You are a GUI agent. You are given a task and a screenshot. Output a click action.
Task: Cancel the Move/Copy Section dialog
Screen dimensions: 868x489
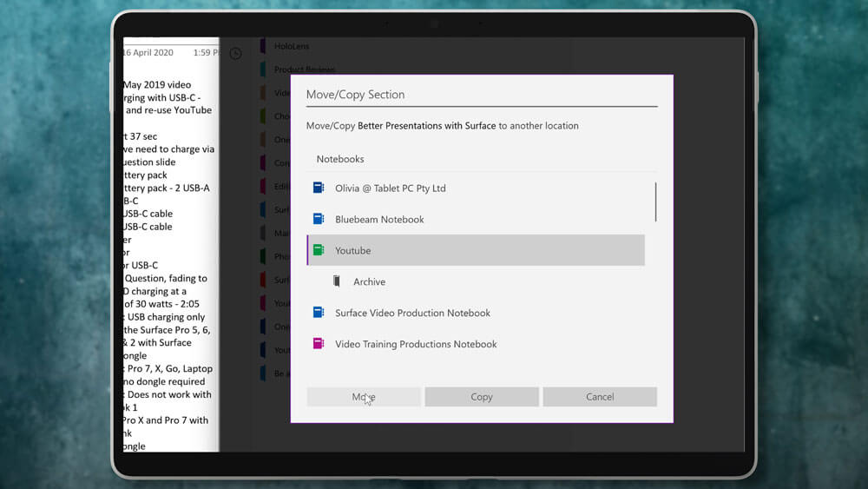click(600, 397)
